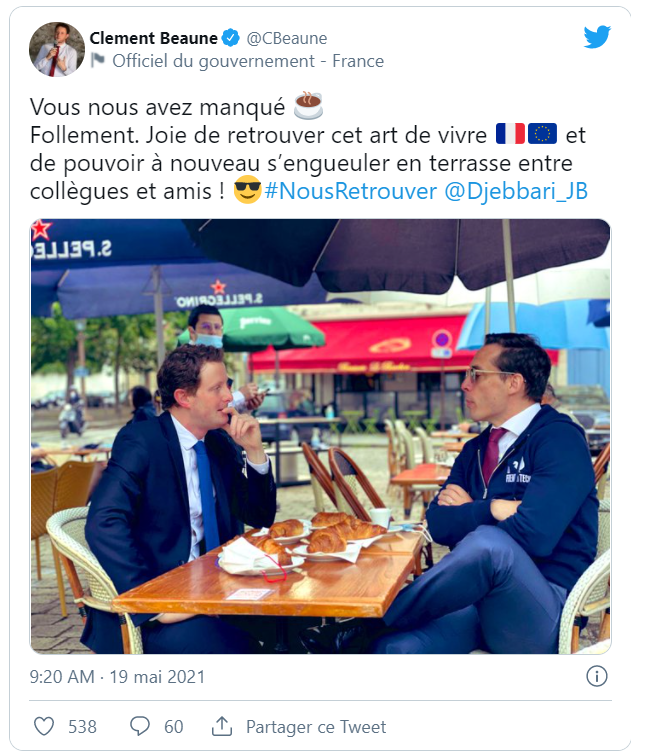Open the café terrace photo
Viewport: 645px width, 755px height.
tap(321, 436)
